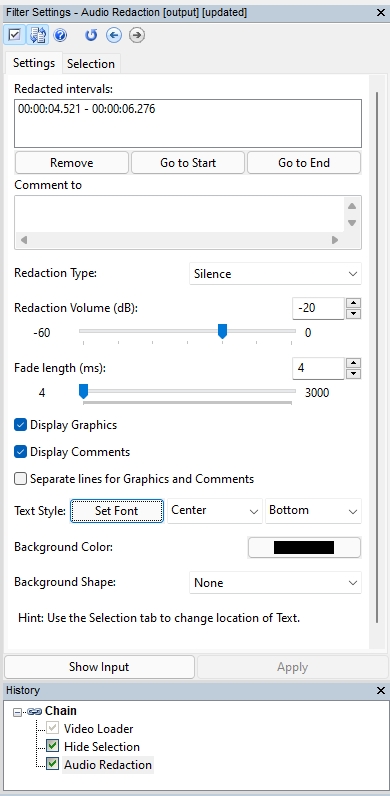Collapse the Chain tree node
The width and height of the screenshot is (390, 796).
click(17, 712)
